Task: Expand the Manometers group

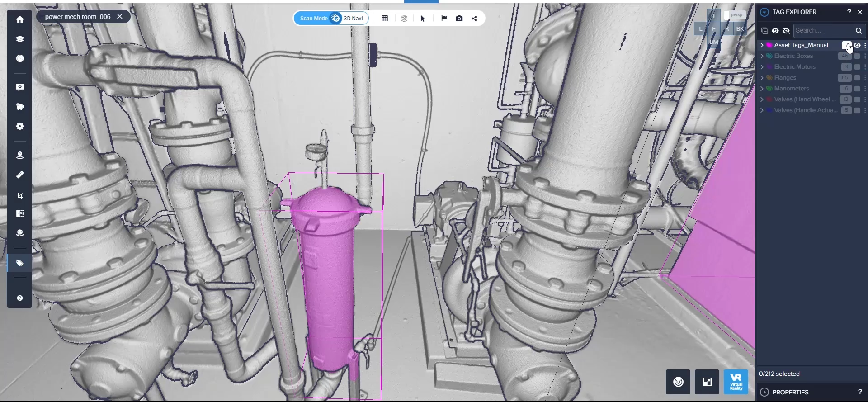Action: 762,89
